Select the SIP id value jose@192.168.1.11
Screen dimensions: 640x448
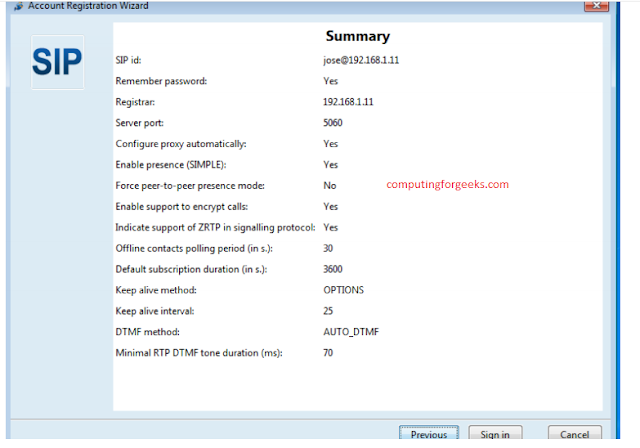point(361,60)
